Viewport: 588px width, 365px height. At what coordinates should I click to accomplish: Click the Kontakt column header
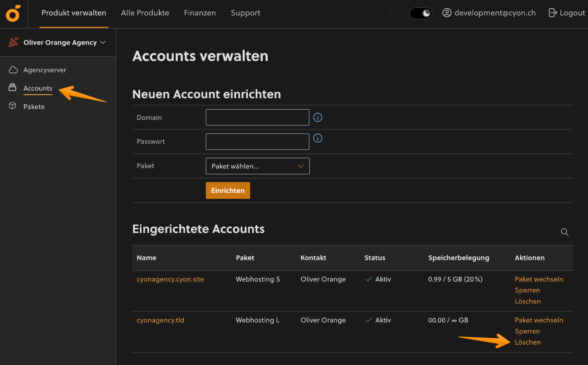pos(313,258)
